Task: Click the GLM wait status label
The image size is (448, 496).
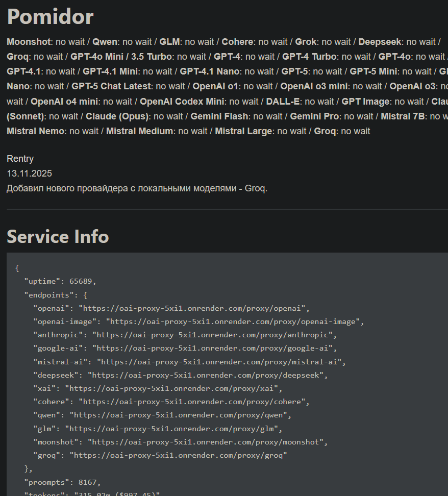Action: (169, 42)
